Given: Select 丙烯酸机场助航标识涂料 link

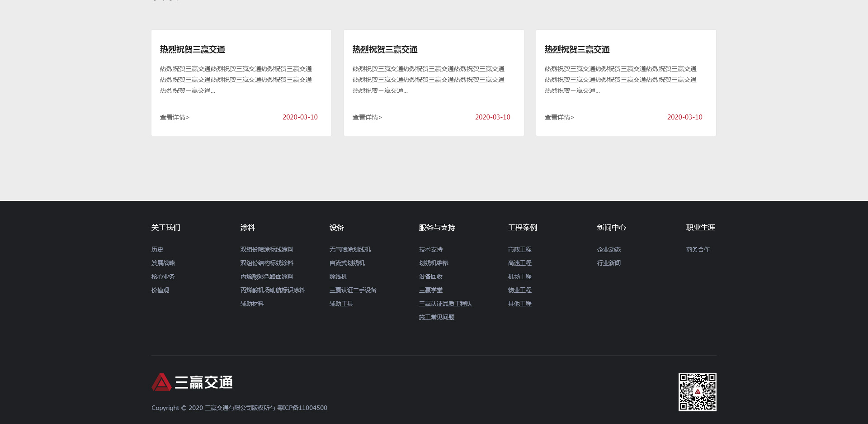Looking at the screenshot, I should tap(273, 290).
